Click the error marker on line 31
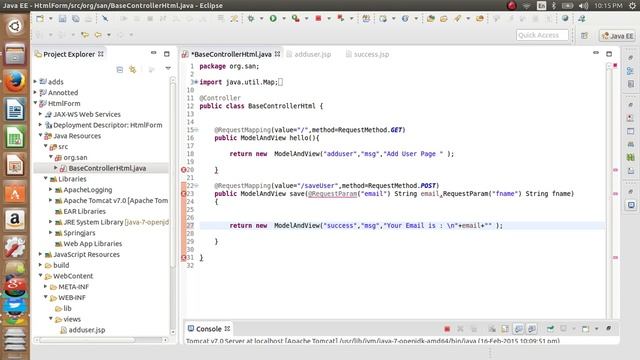Viewport: 640px width, 360px height. 184,258
